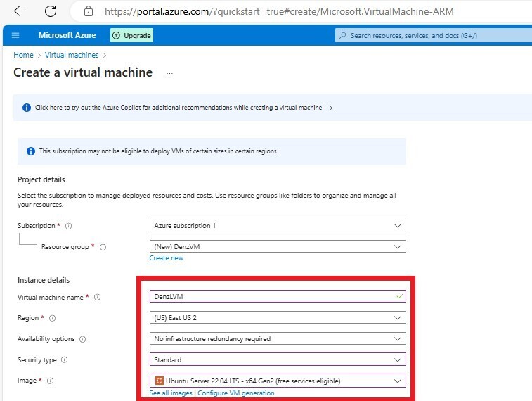This screenshot has width=532, height=401.
Task: Click the Region field label
Action: 28,318
